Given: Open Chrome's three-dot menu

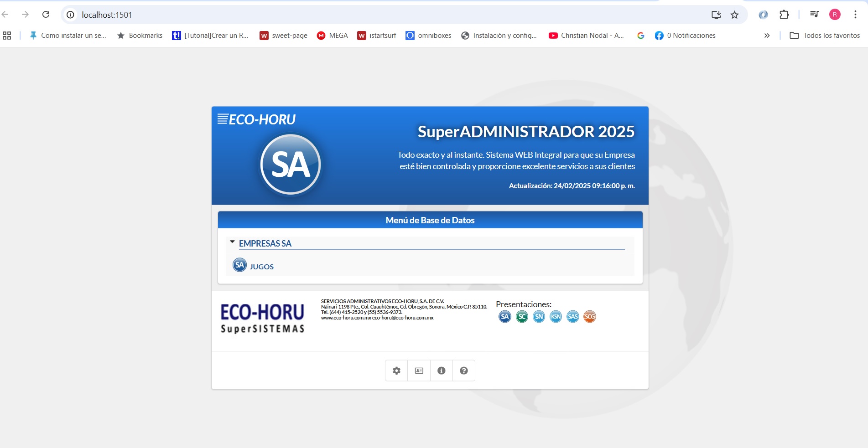Looking at the screenshot, I should [x=856, y=14].
